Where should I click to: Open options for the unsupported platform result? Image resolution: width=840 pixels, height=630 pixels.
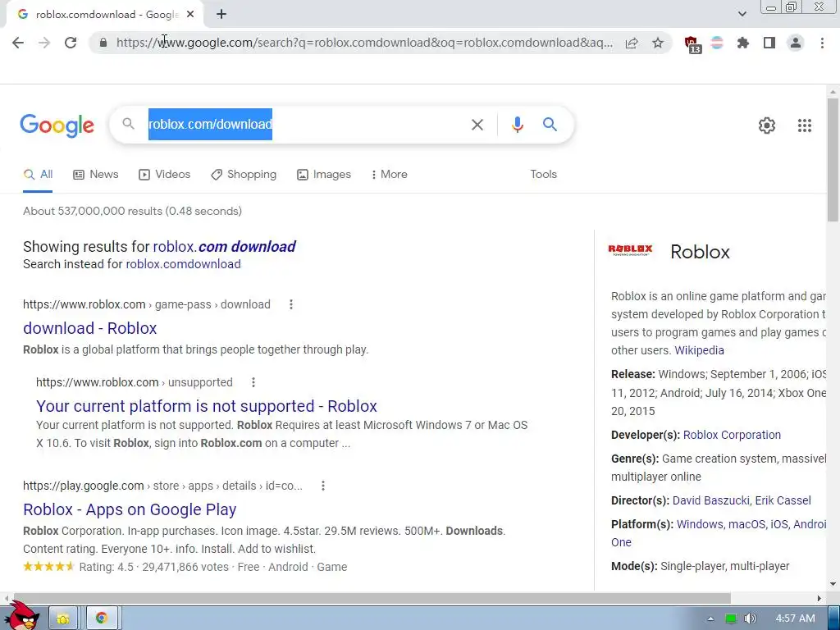coord(253,382)
